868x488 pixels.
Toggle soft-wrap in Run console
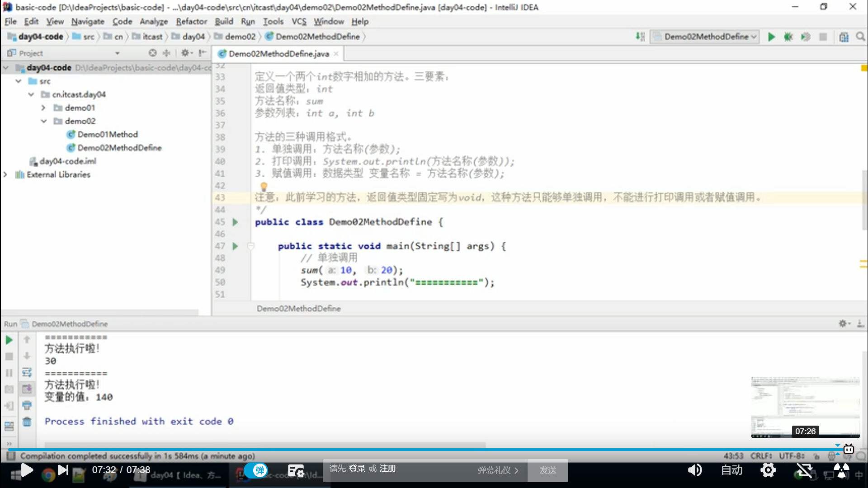[27, 372]
